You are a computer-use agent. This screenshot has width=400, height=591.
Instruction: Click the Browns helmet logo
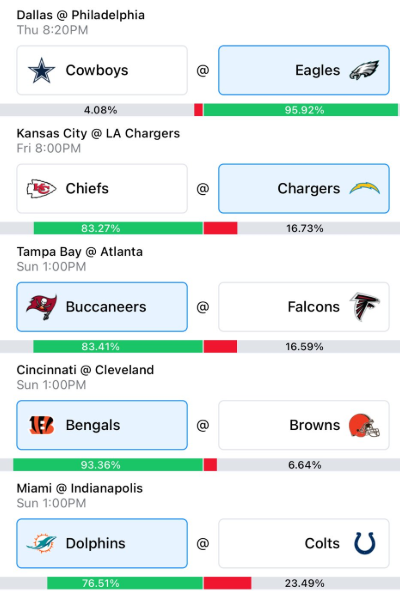pos(364,425)
